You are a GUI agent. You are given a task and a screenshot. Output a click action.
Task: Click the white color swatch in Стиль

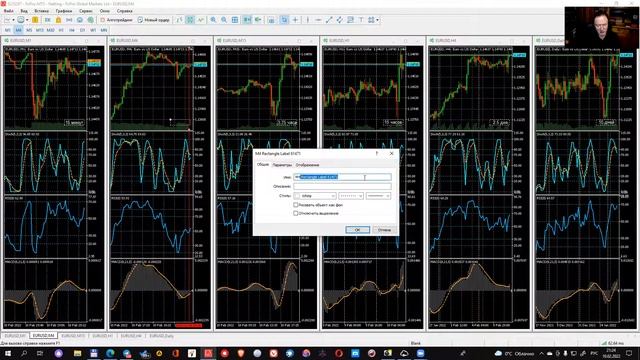(x=297, y=196)
